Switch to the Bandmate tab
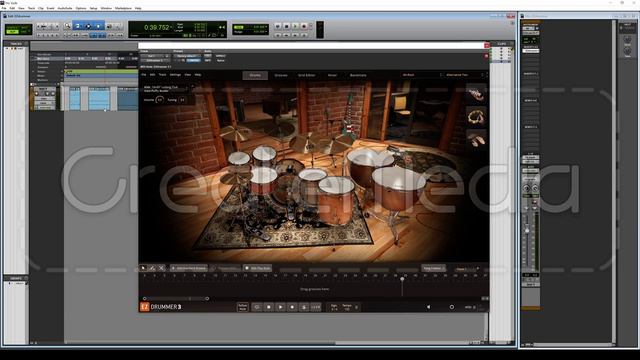The width and height of the screenshot is (640, 360). (358, 75)
